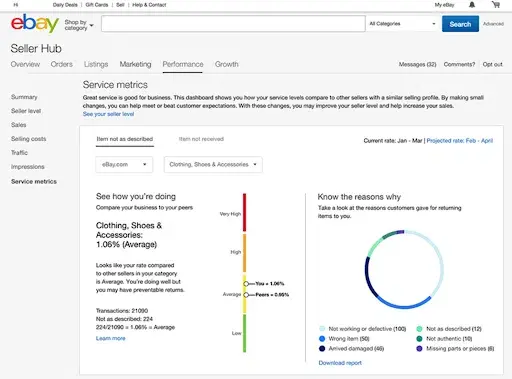Click the Seller Hub heading
Viewport: 512px width, 379px height.
pyautogui.click(x=36, y=48)
